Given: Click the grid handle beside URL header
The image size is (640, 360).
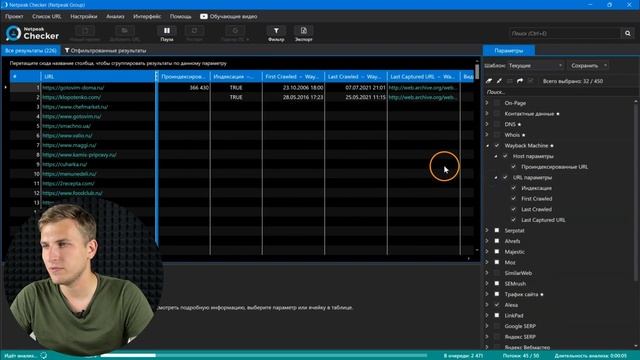Looking at the screenshot, I should [156, 76].
